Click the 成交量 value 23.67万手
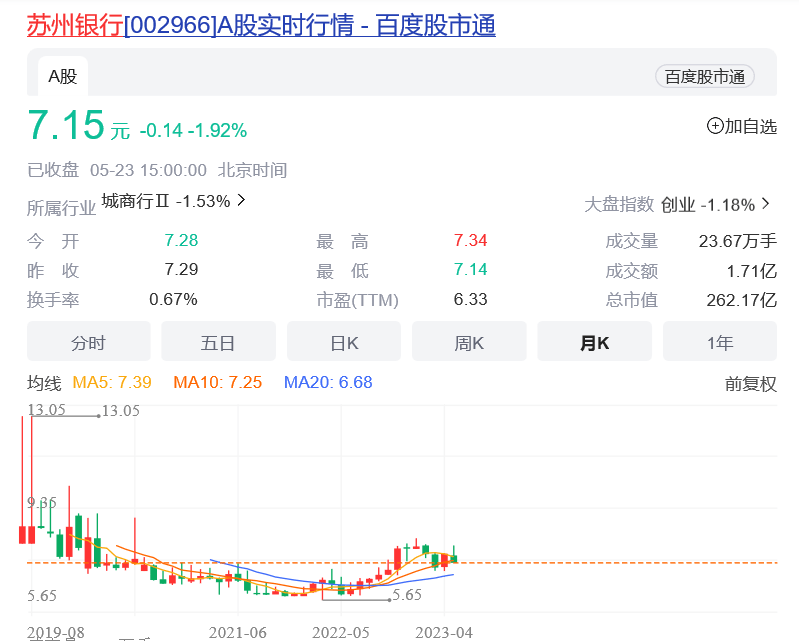Viewport: 799px width, 641px height. click(737, 241)
